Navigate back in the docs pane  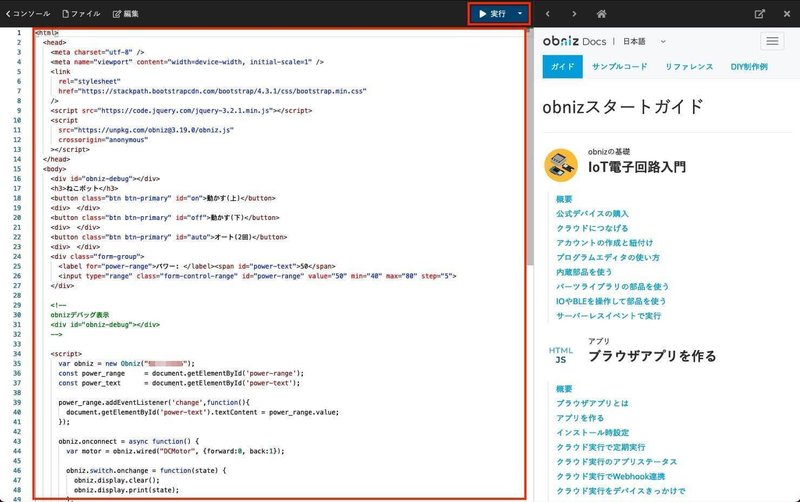click(547, 14)
